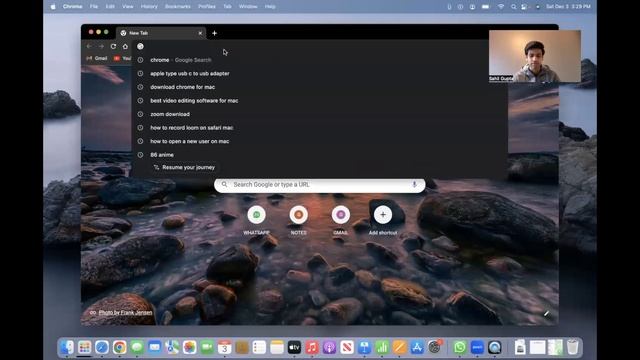Open Spotlight search in the menu bar

[x=513, y=7]
